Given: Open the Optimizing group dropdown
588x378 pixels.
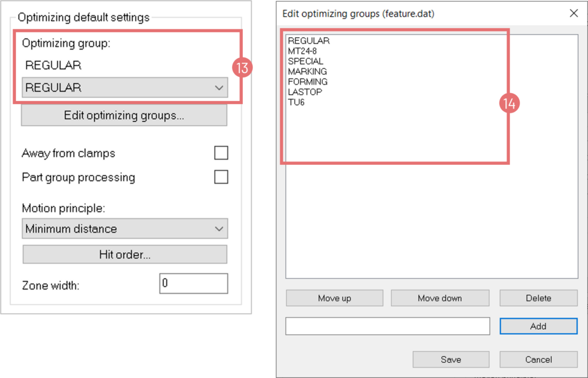Looking at the screenshot, I should pos(124,88).
